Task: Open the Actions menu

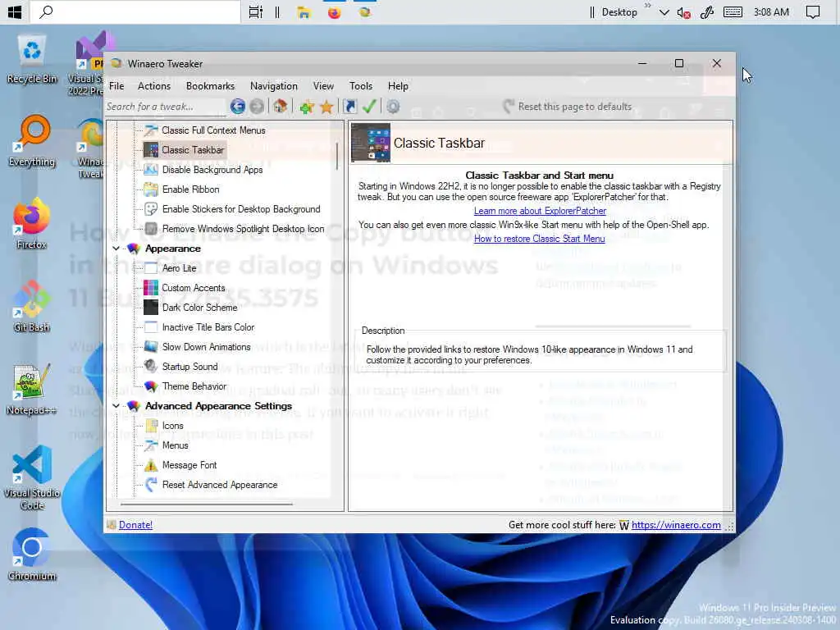Action: click(154, 86)
